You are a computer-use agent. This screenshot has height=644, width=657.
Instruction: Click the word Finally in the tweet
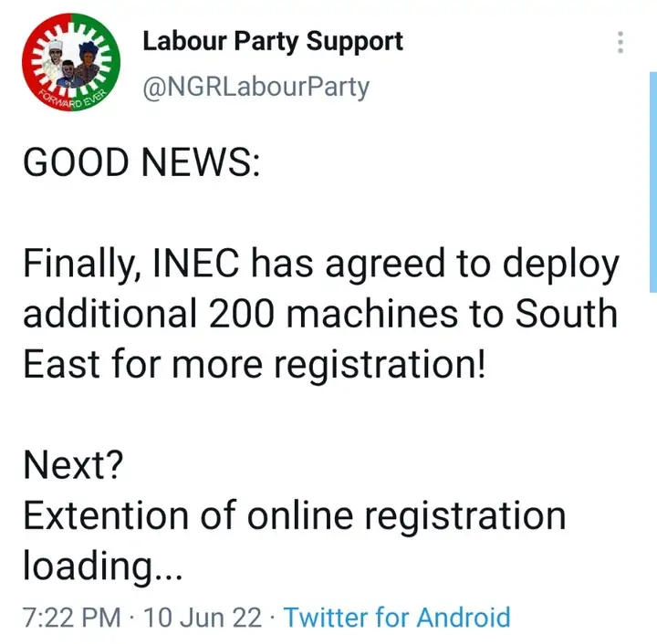75,265
